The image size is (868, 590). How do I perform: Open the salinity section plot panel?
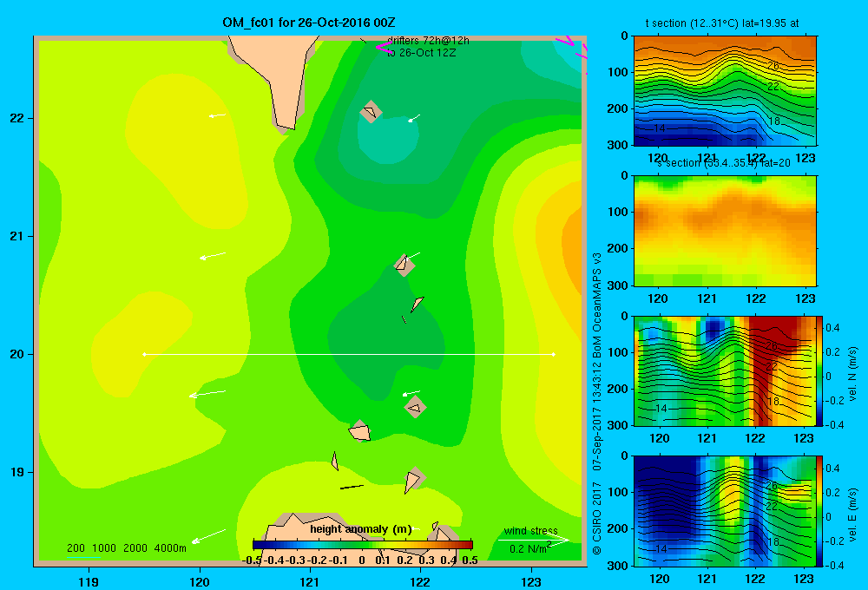pos(725,231)
